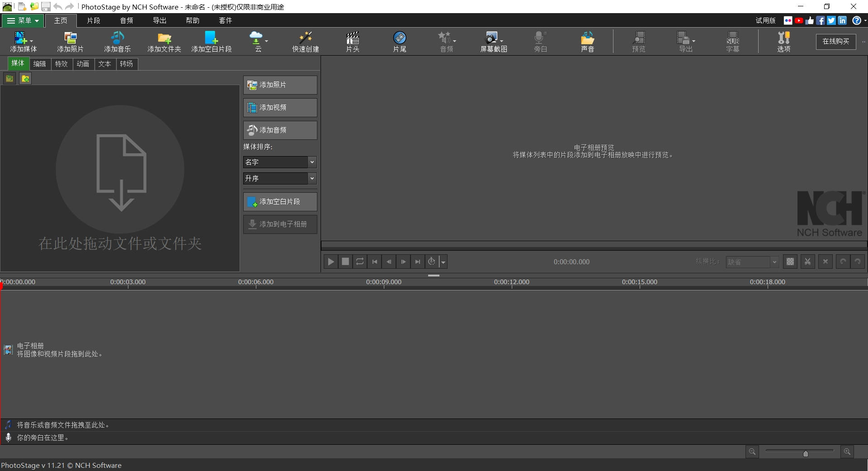Open the YouTube share icon

tap(799, 20)
